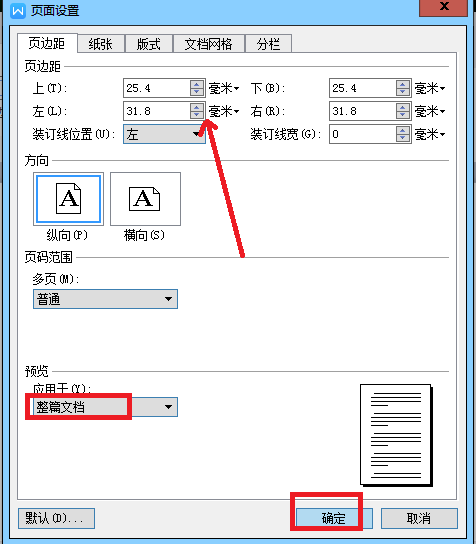Select 横向 landscape orientation
The width and height of the screenshot is (476, 544).
(145, 199)
